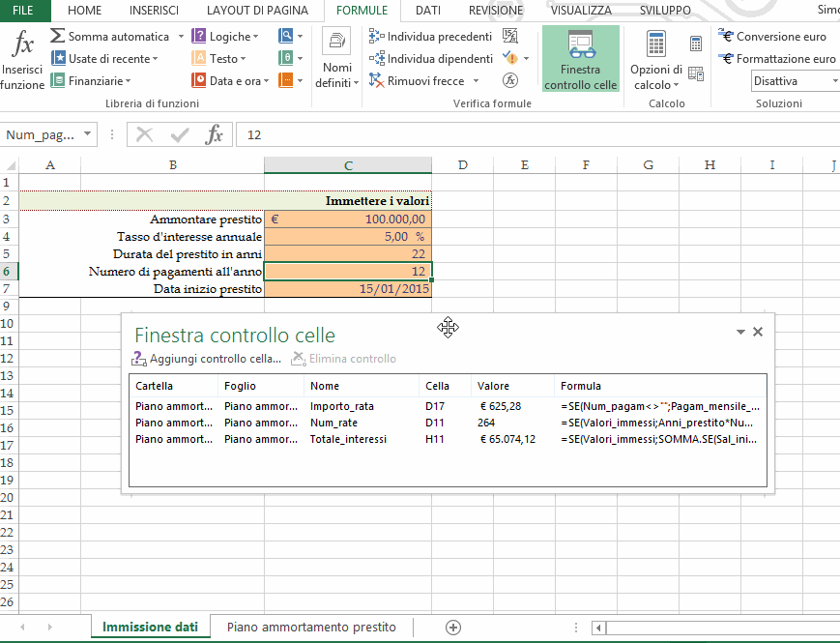Click Formattazione euro
Viewport: 840px width, 643px height.
777,58
